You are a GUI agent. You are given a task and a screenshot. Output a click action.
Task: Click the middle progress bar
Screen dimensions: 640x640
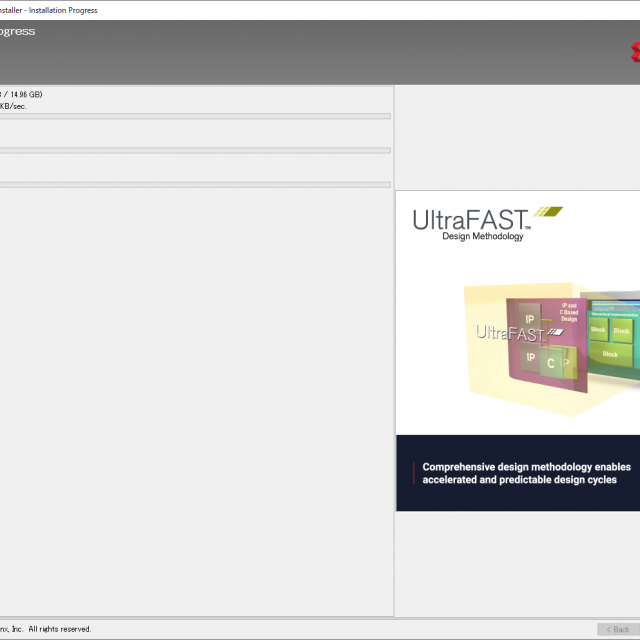click(x=195, y=150)
